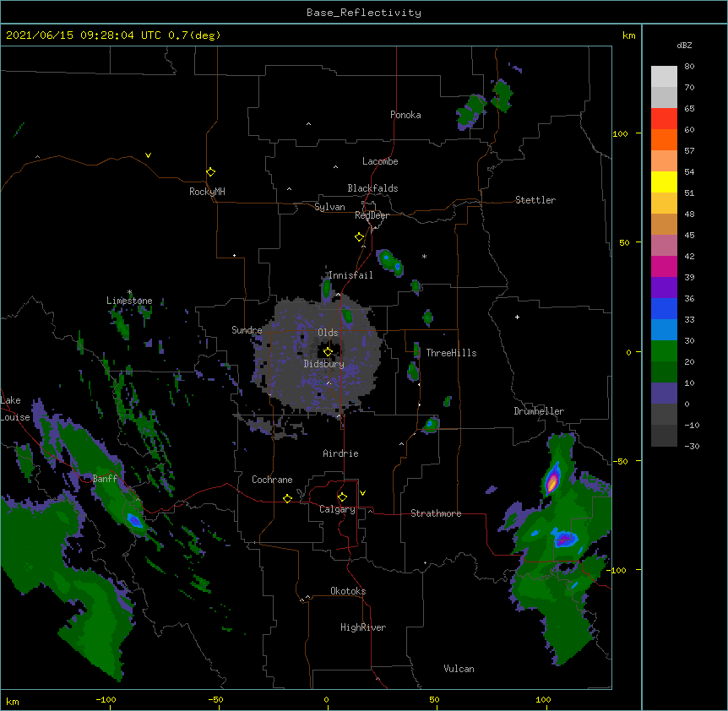Click the Sundre town label

(247, 330)
